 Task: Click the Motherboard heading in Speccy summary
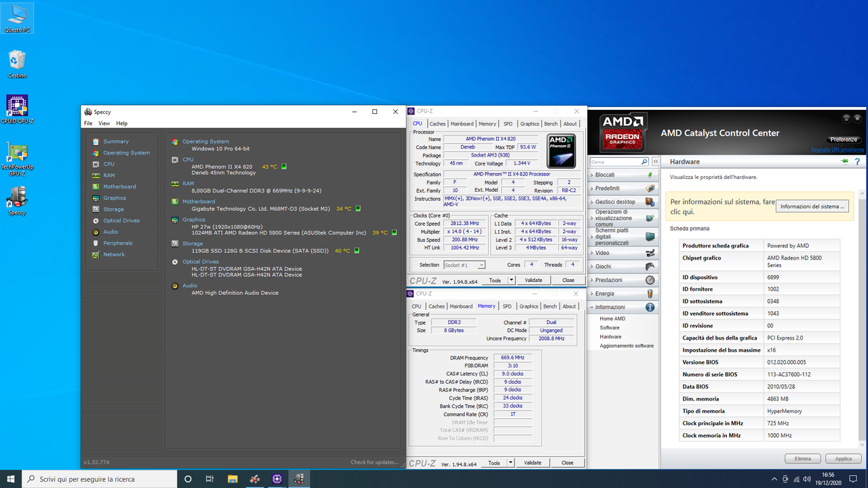199,201
